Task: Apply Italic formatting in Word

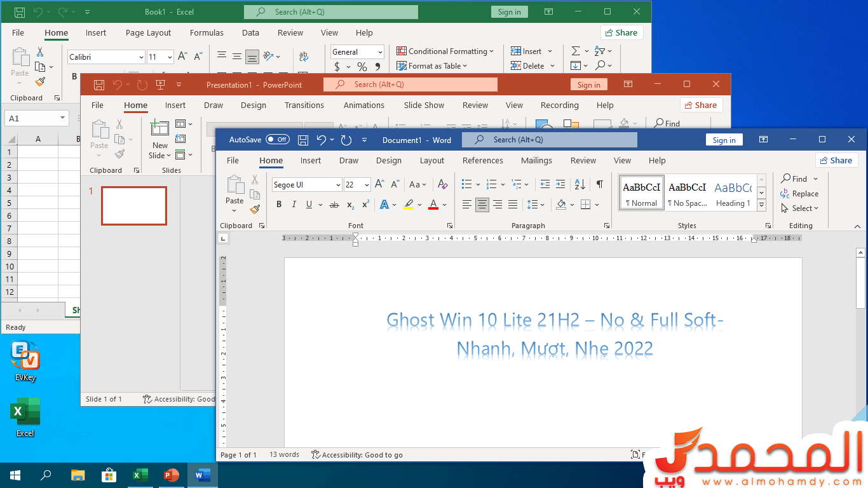Action: click(x=294, y=205)
